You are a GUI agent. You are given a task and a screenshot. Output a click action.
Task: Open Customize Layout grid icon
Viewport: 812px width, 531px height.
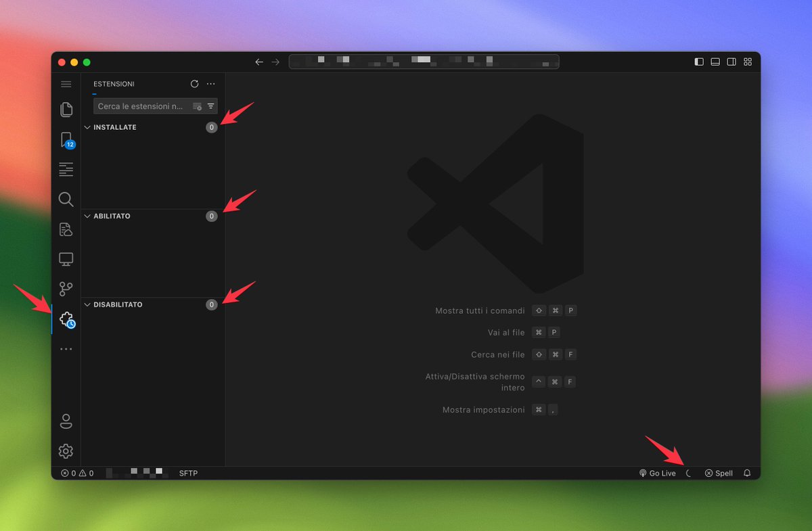pyautogui.click(x=748, y=62)
